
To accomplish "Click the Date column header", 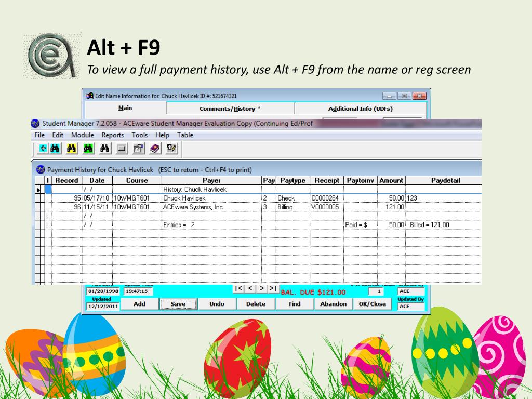I will pos(97,180).
